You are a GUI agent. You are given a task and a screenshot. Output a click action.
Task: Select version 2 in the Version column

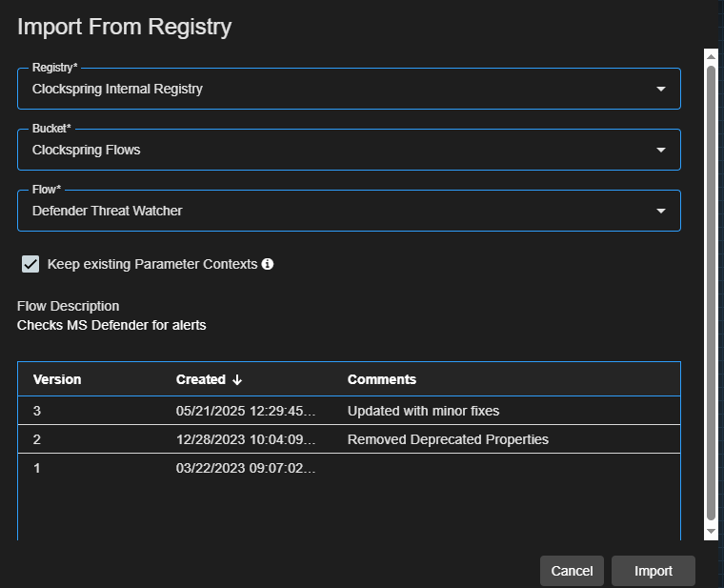pos(37,439)
